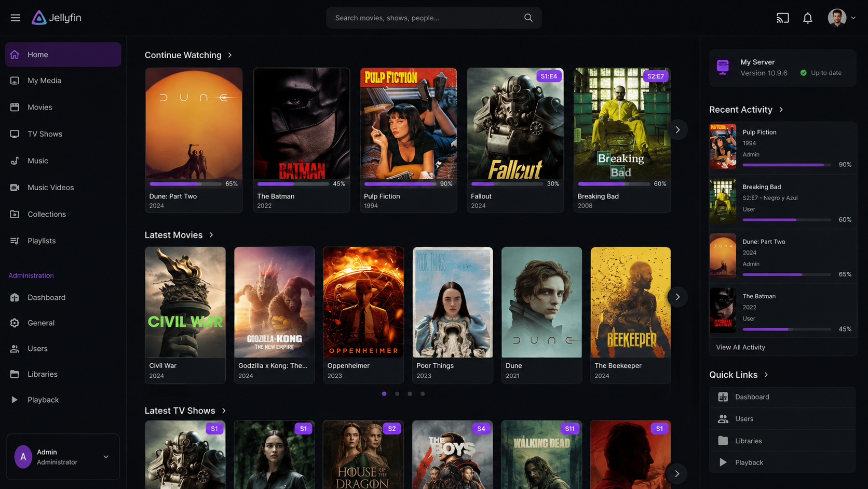This screenshot has height=489, width=868.
Task: Expand Latest Movies section arrow
Action: click(211, 235)
